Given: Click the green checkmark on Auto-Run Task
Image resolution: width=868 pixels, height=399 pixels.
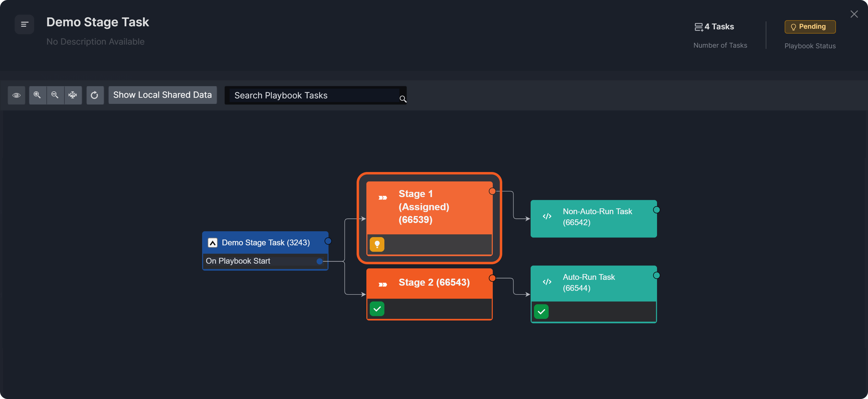Looking at the screenshot, I should click(541, 312).
